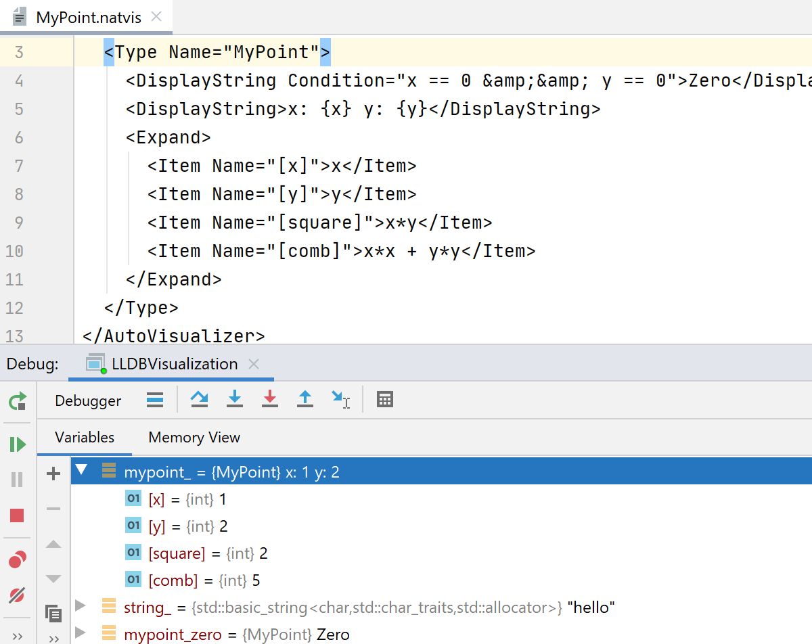Select the [x] = {int} 1 row
Screen dimensions: 812x644
441,499
